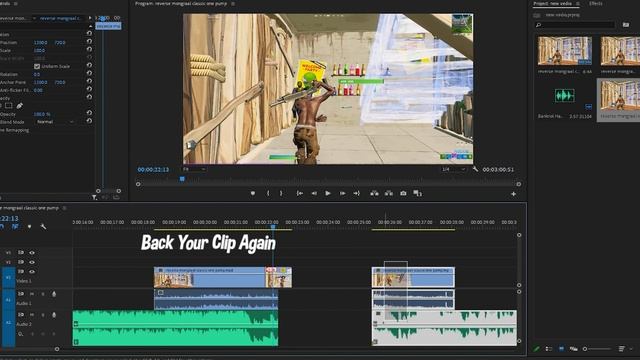Image resolution: width=640 pixels, height=360 pixels.
Task: Create rectangle mask for Opacity
Action: click(9, 106)
